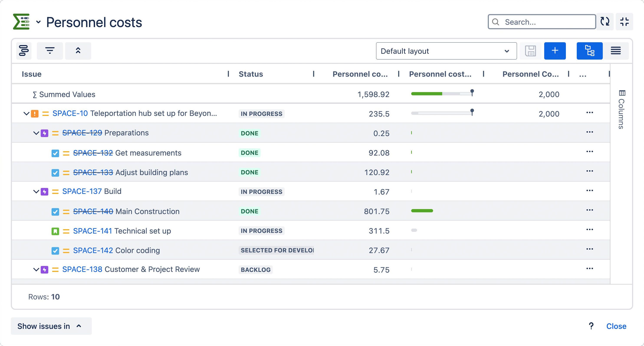Image resolution: width=644 pixels, height=346 pixels.
Task: Select the blue tree hierarchy view icon
Action: point(590,51)
